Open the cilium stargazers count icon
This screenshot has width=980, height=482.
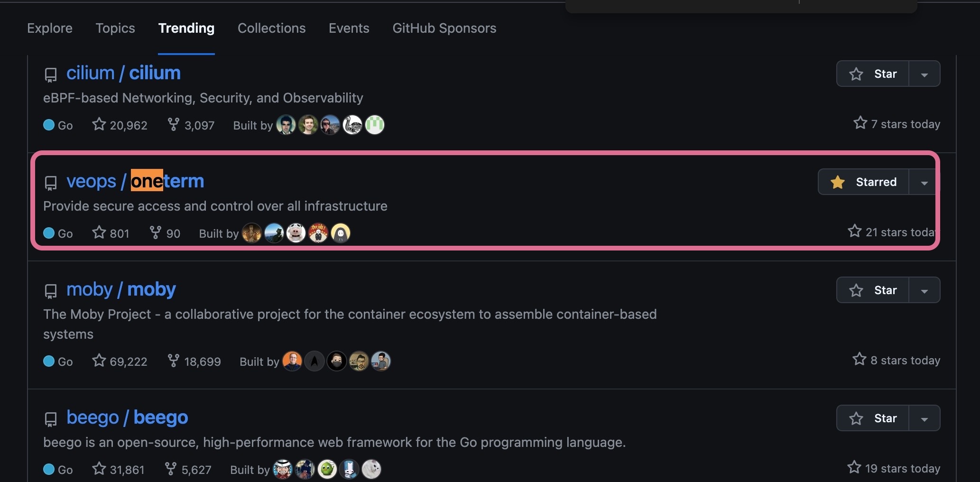point(99,124)
